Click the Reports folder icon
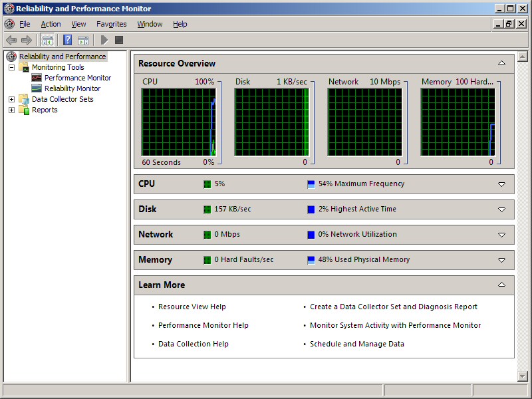 (24, 110)
